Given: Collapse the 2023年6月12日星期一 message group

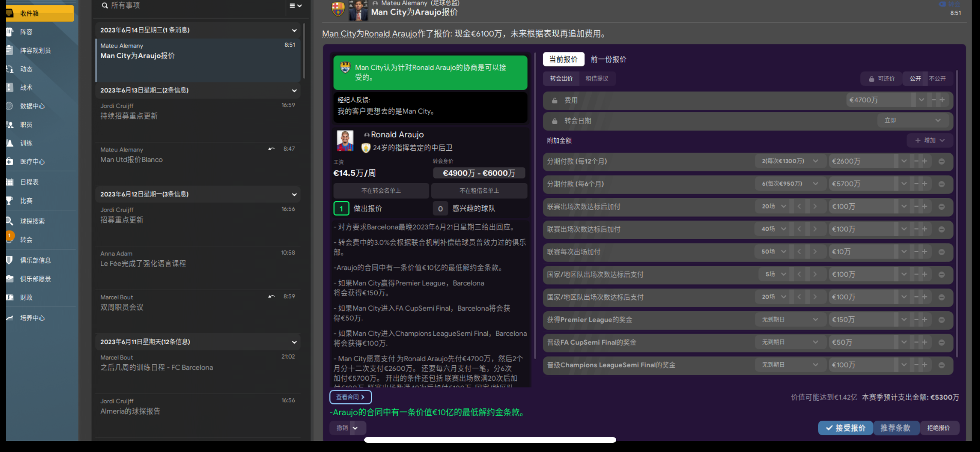Looking at the screenshot, I should (294, 194).
